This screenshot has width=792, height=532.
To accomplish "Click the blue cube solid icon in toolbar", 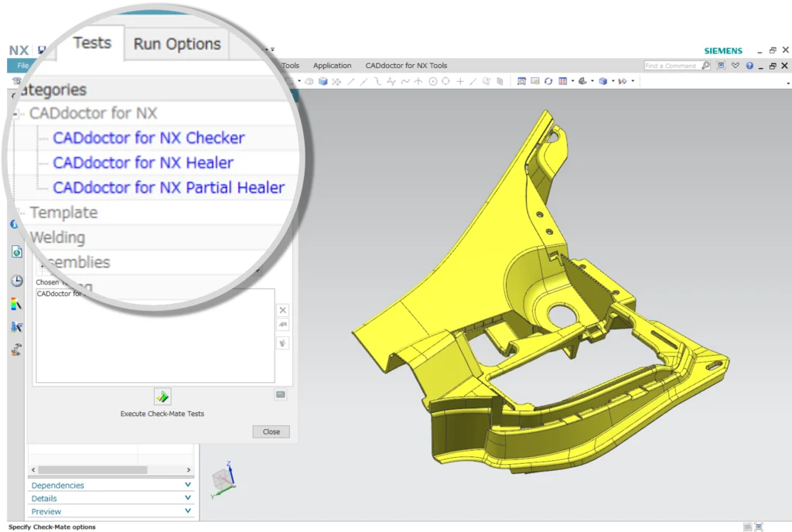I will [603, 80].
